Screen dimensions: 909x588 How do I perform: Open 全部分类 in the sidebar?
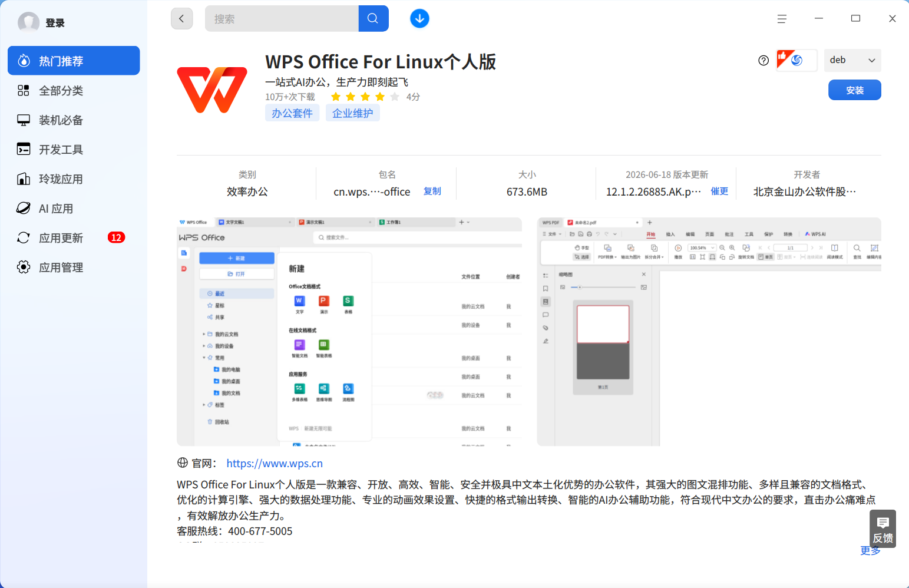74,90
